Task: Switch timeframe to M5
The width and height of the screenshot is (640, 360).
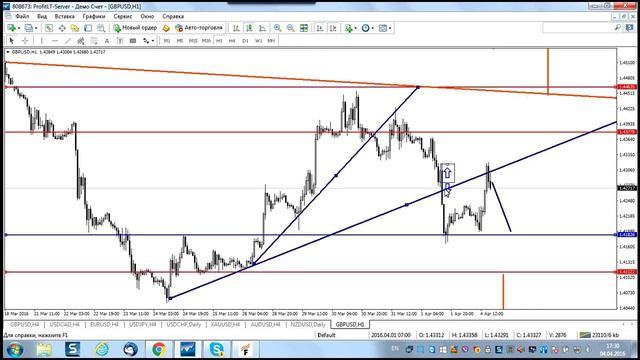Action: pos(180,40)
